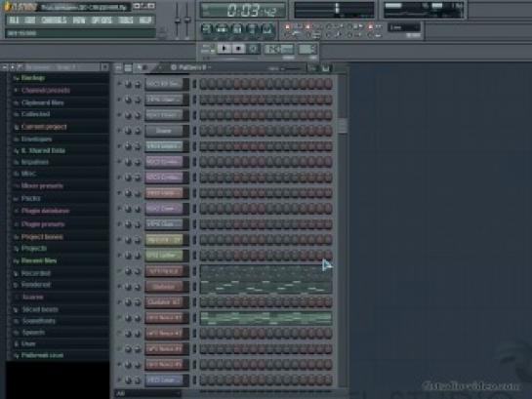Open the Pattern selector dropdown in step sequencer
The height and width of the screenshot is (399, 532).
191,67
